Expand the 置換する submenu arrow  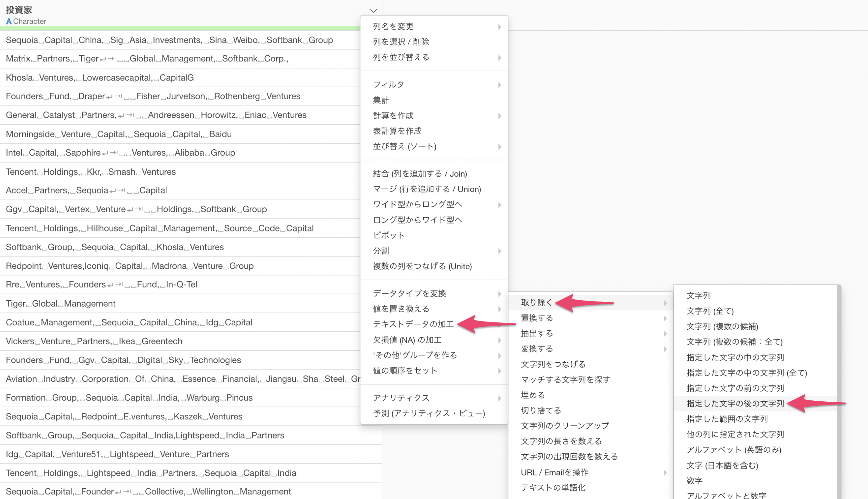click(665, 318)
